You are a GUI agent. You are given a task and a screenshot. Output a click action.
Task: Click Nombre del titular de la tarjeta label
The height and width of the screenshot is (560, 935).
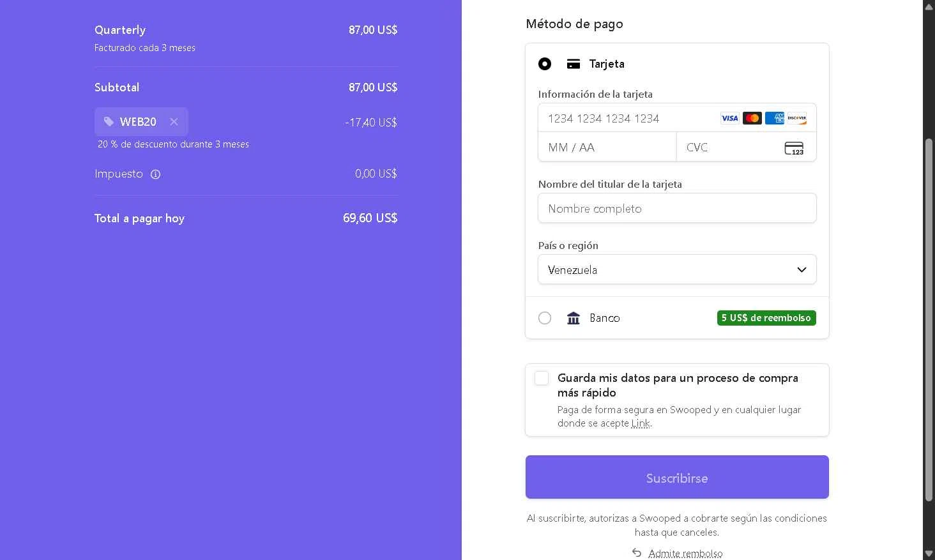click(610, 185)
